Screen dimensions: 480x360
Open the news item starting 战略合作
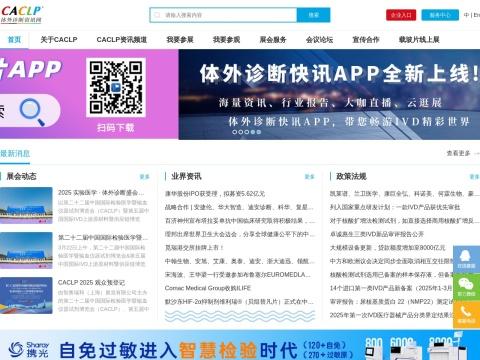[x=239, y=207]
